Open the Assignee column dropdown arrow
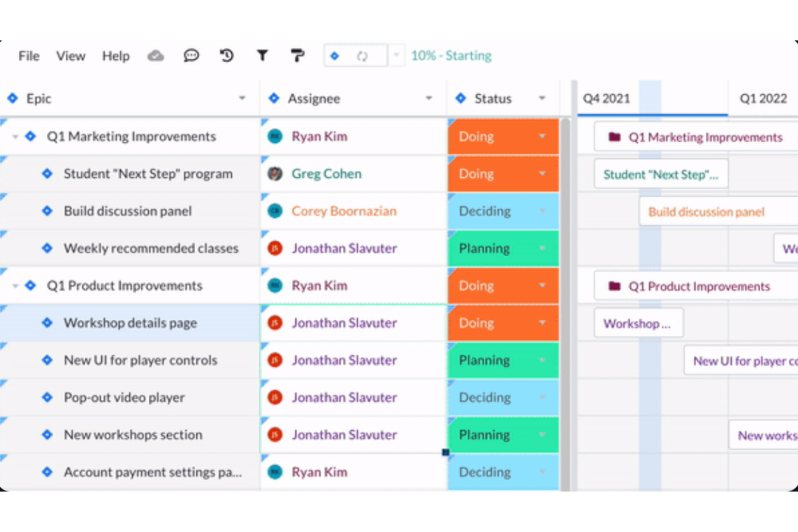 pos(429,98)
